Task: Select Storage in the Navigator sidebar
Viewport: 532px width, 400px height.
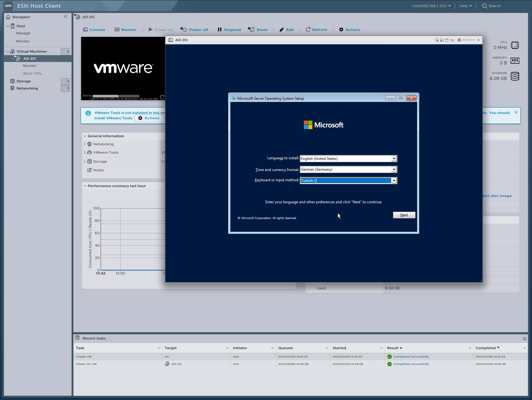Action: (24, 81)
